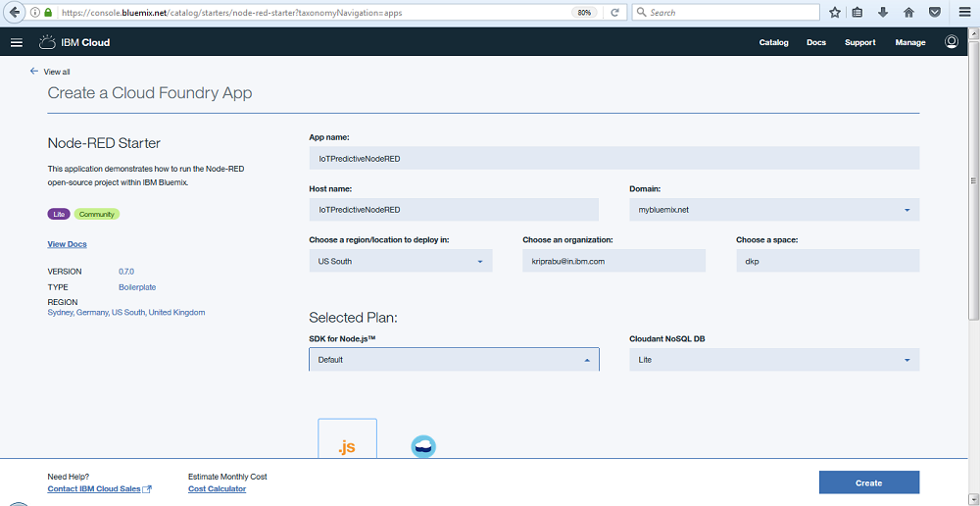Open Firefox hamburger menu

(964, 13)
